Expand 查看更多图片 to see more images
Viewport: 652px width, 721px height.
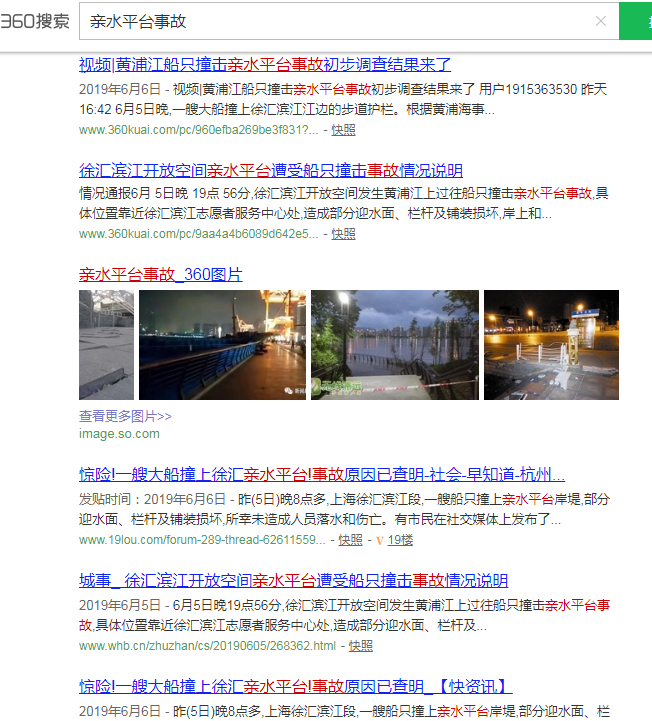pos(125,416)
